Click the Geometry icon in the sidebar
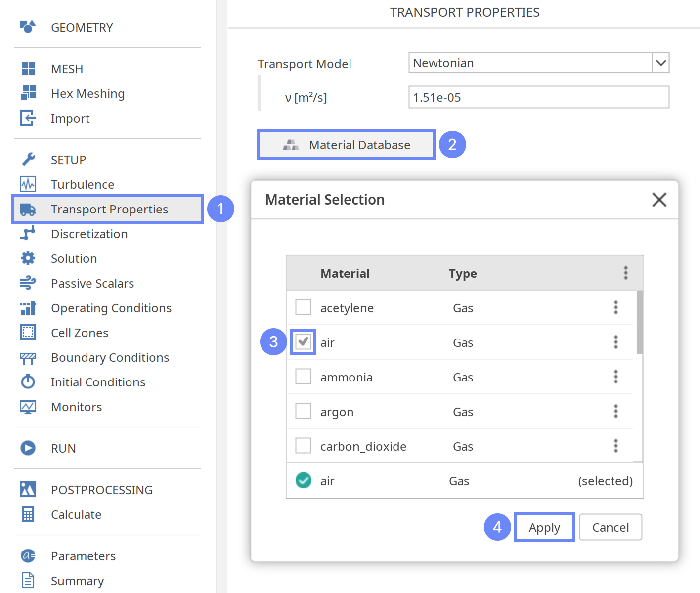The image size is (700, 593). (28, 27)
